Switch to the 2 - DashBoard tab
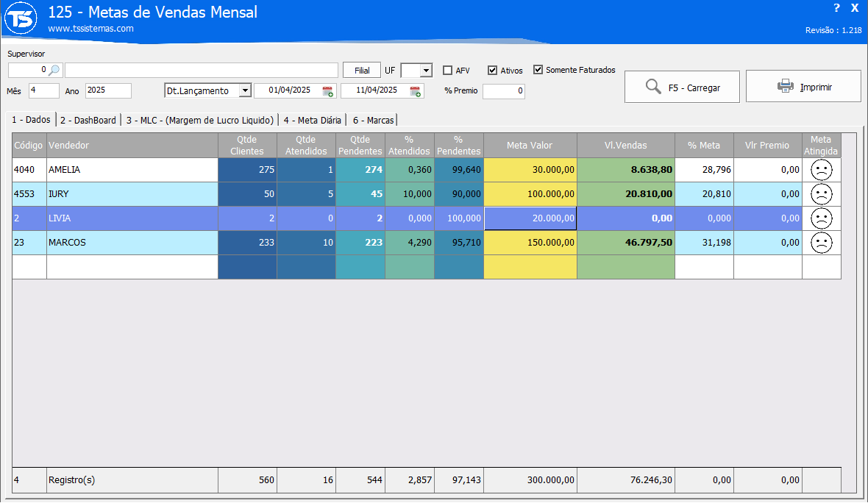868x503 pixels. [x=88, y=120]
